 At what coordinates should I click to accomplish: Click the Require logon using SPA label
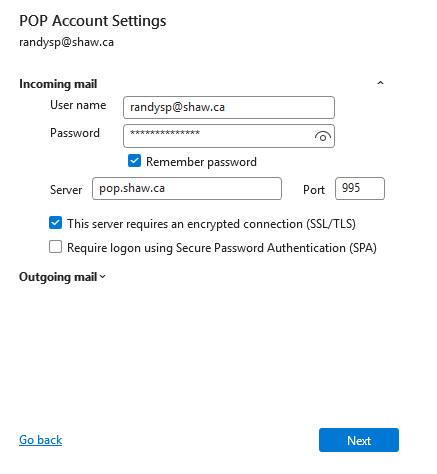222,248
